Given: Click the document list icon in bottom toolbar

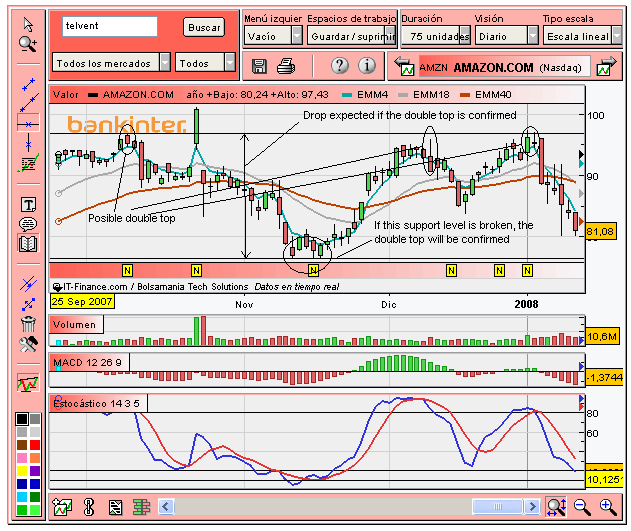Looking at the screenshot, I should pos(115,508).
